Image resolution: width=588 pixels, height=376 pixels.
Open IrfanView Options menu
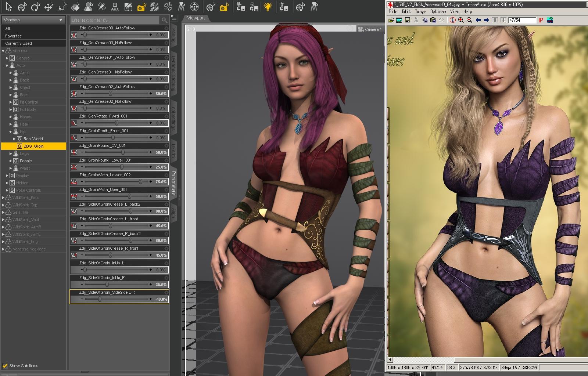(438, 12)
